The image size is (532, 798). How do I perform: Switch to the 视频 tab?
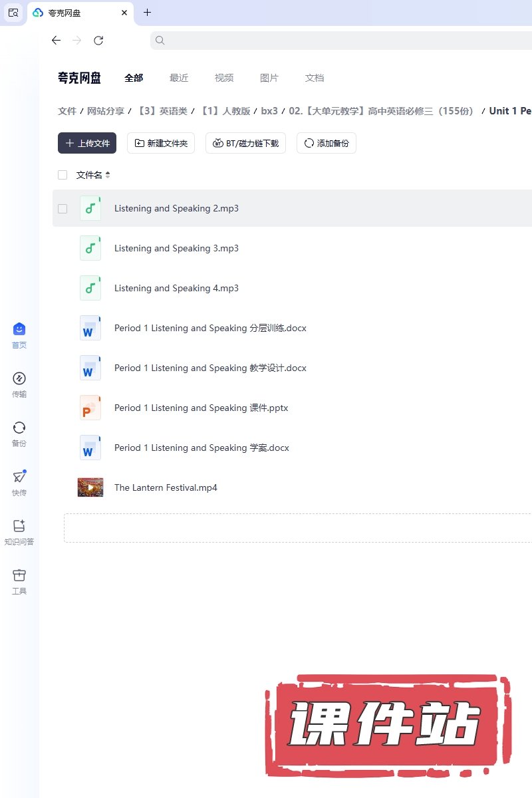224,78
